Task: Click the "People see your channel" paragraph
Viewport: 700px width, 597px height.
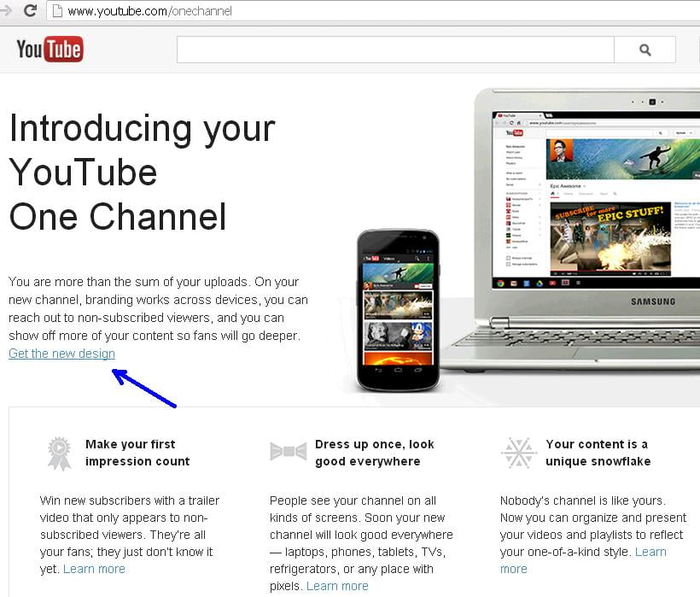Action: click(361, 543)
